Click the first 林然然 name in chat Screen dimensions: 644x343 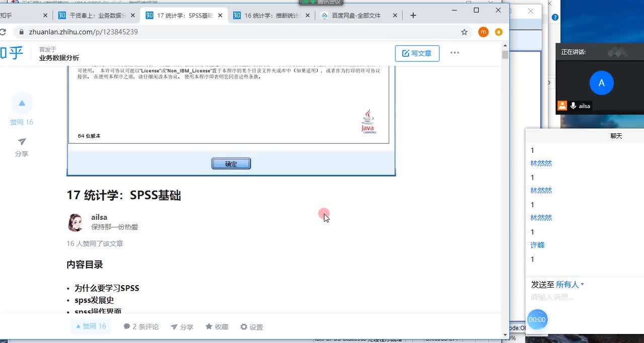tap(541, 163)
